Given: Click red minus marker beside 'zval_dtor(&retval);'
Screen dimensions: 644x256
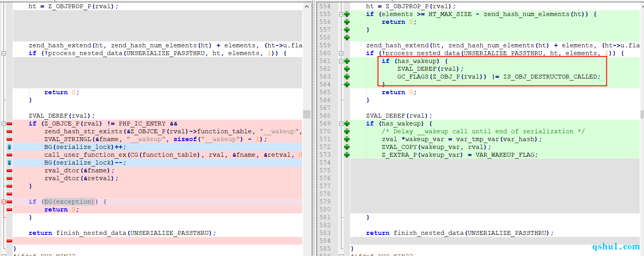Looking at the screenshot, I should [x=9, y=178].
